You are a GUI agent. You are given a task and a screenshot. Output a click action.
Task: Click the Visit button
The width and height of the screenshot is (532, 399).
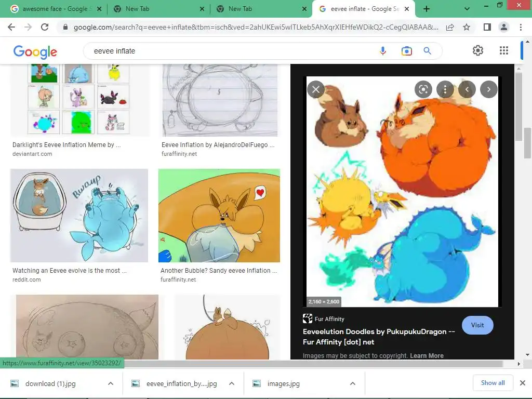(x=477, y=325)
